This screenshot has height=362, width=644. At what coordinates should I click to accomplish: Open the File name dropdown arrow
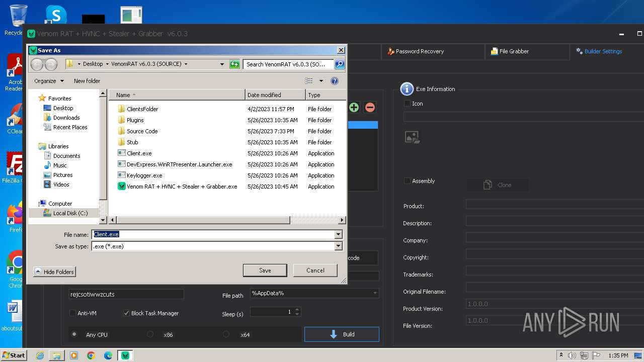tap(338, 234)
